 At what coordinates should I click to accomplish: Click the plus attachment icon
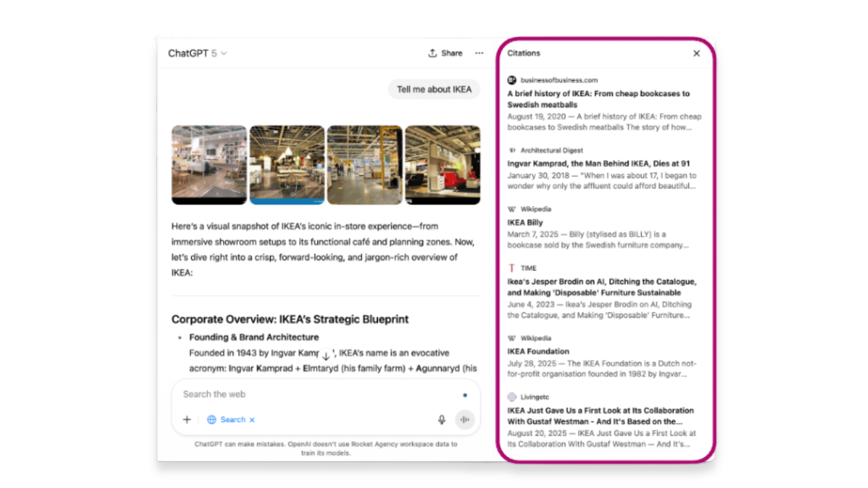187,419
